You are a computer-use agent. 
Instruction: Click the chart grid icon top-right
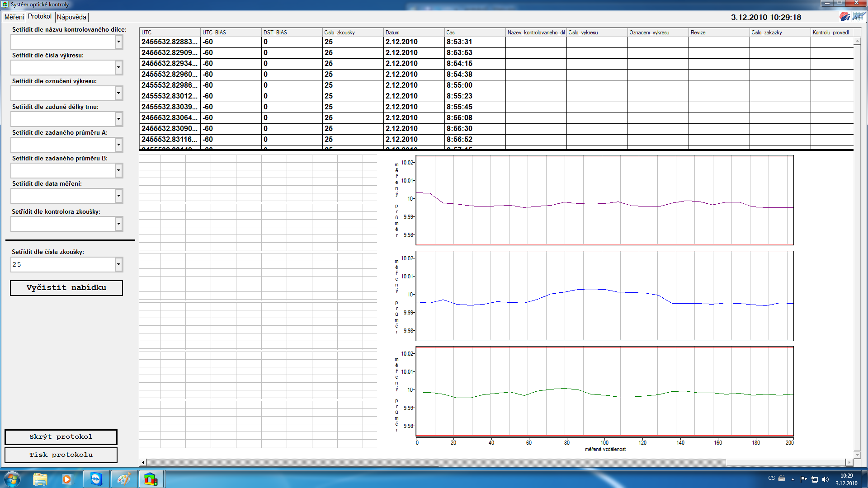[x=859, y=17]
